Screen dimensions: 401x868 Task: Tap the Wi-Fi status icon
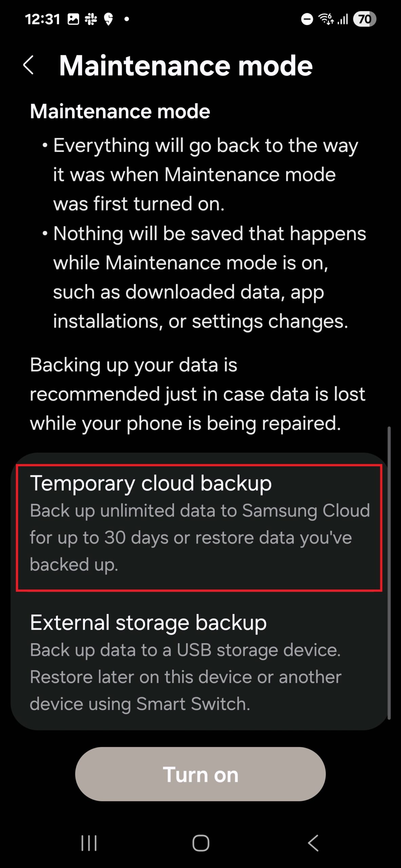tap(326, 19)
